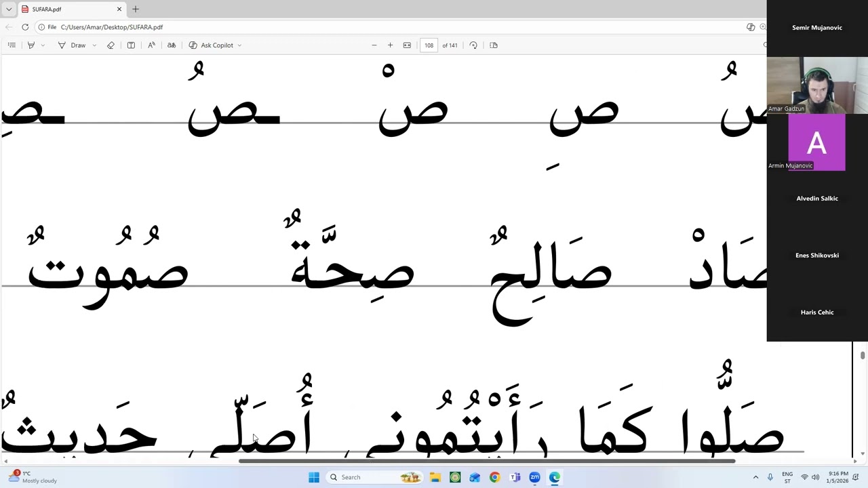Click the vertical scrollbar thumb of the PDF
The width and height of the screenshot is (868, 488).
click(x=863, y=355)
